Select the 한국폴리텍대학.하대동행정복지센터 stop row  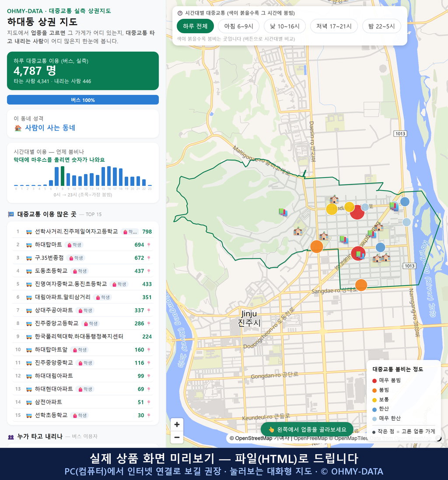83,337
